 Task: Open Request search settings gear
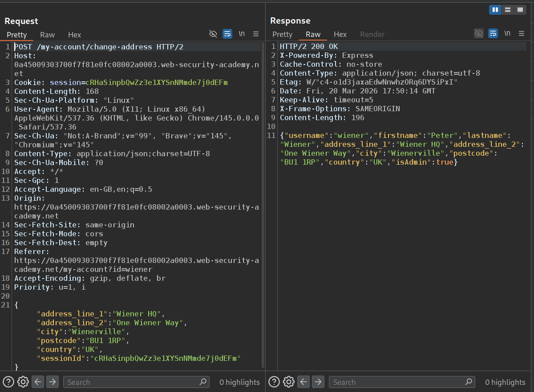click(x=23, y=382)
